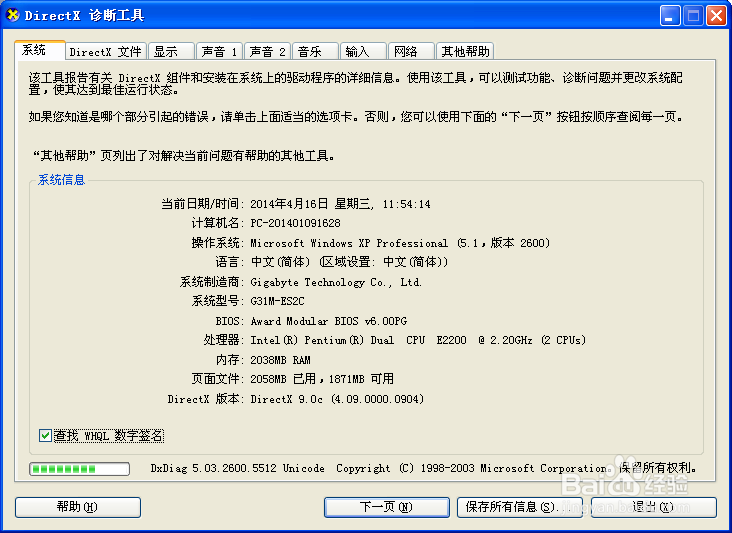Image resolution: width=732 pixels, height=533 pixels.
Task: Click the 退出(X) button
Action: (654, 507)
